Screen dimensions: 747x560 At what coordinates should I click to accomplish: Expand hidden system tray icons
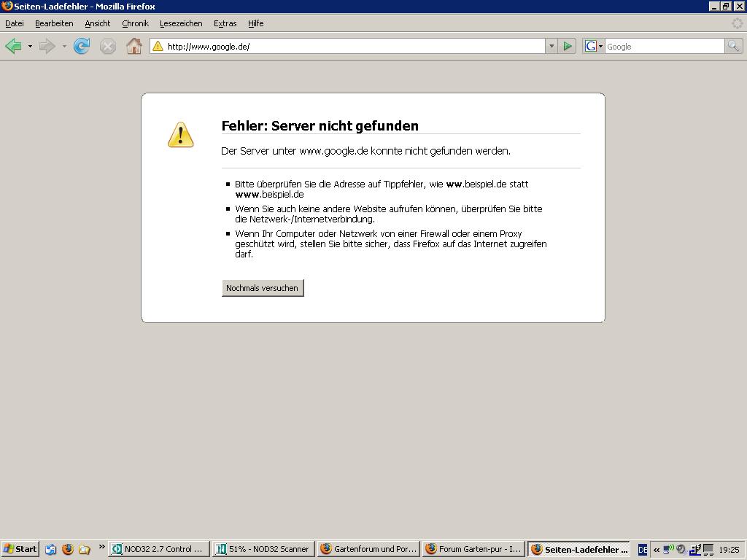pos(657,550)
